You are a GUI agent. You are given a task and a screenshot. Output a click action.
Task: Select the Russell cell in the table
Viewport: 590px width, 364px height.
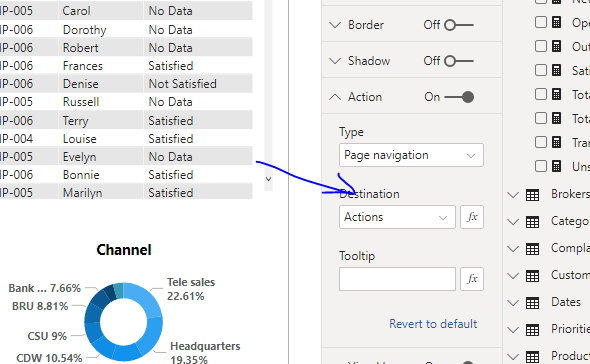[x=81, y=102]
